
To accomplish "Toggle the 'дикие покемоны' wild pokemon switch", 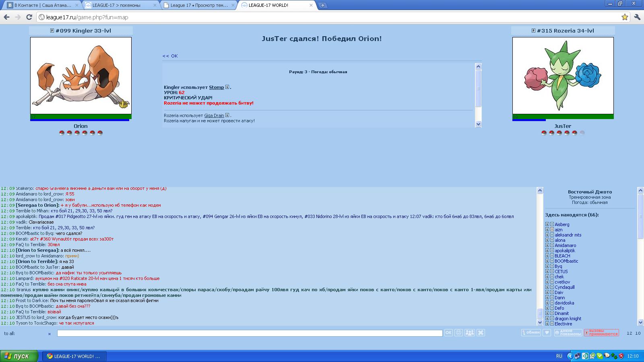I will tap(568, 333).
